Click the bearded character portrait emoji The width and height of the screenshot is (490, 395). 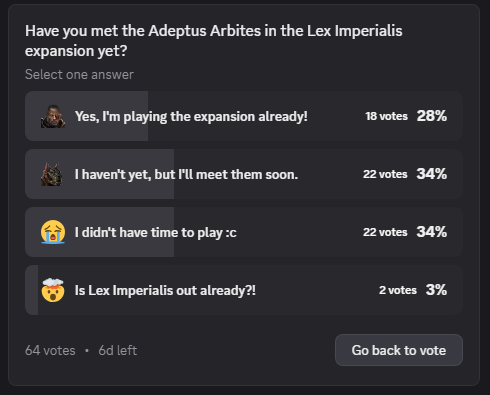(53, 116)
